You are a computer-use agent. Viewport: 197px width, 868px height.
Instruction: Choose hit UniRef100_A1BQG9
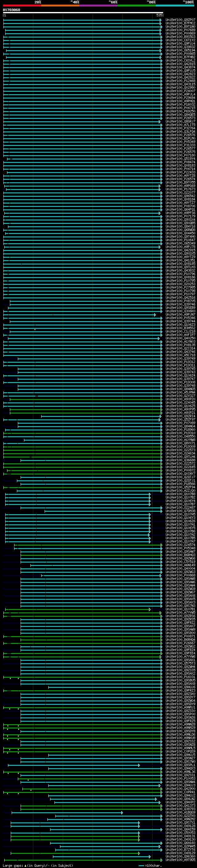(180, 812)
